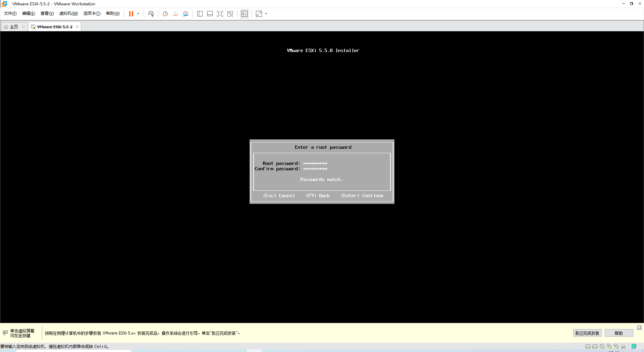The width and height of the screenshot is (644, 352).
Task: Open the fit guest display dropdown
Action: (266, 14)
